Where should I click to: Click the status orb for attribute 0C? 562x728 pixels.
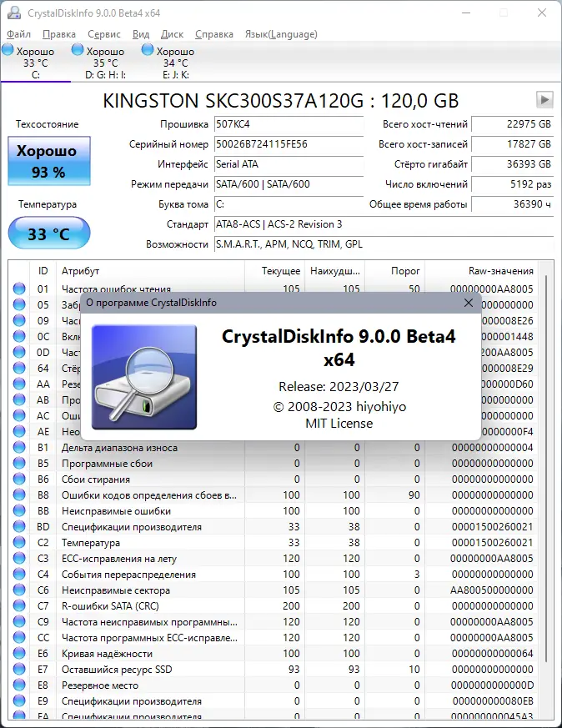point(19,336)
